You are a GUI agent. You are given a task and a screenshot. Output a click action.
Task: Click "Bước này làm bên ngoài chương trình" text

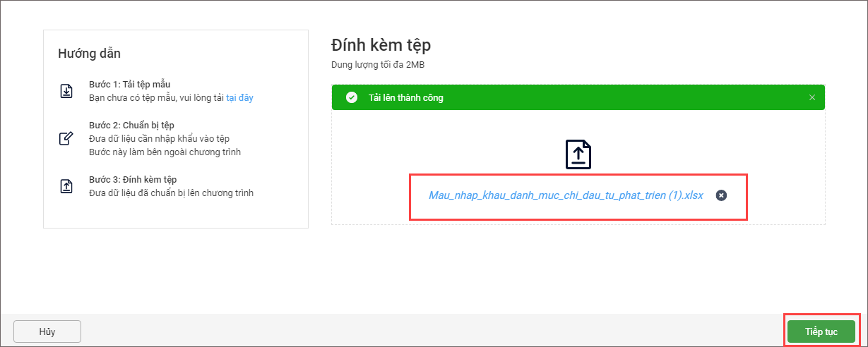[x=165, y=152]
